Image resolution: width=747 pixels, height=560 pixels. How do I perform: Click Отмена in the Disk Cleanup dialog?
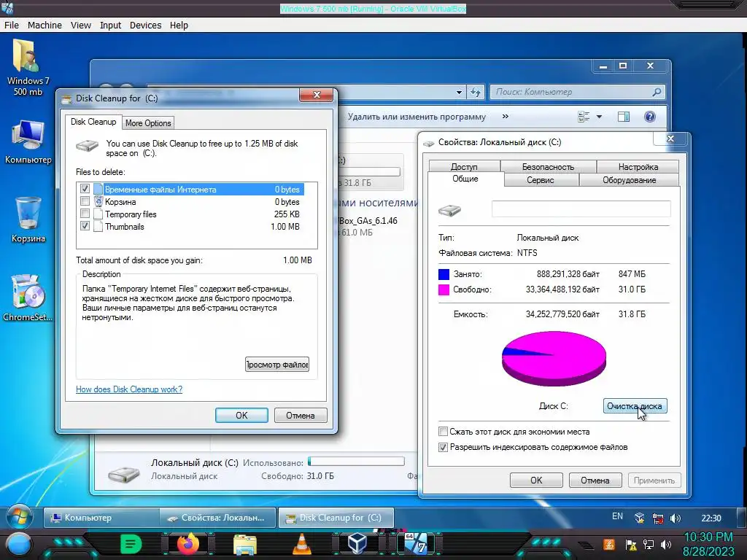click(x=300, y=415)
